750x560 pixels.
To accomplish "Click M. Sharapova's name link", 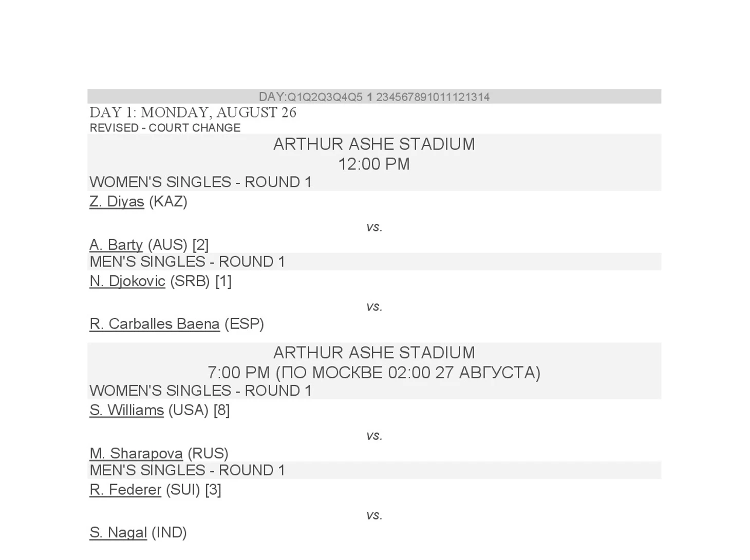I will (136, 454).
